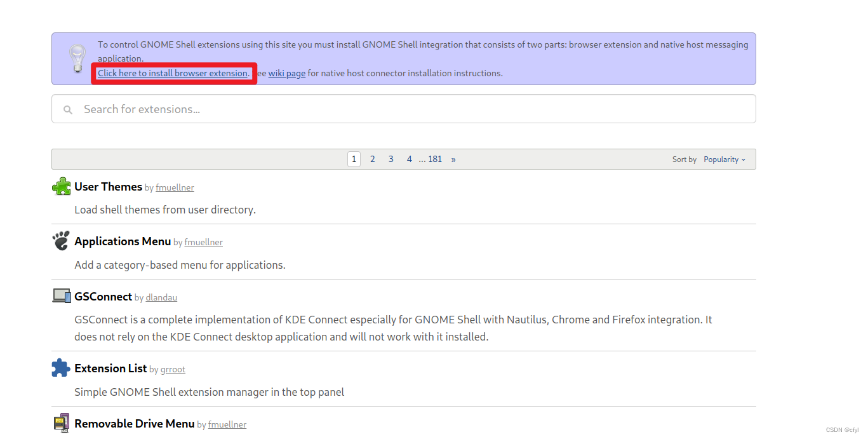The image size is (868, 439).
Task: Go to results page 2
Action: point(373,159)
